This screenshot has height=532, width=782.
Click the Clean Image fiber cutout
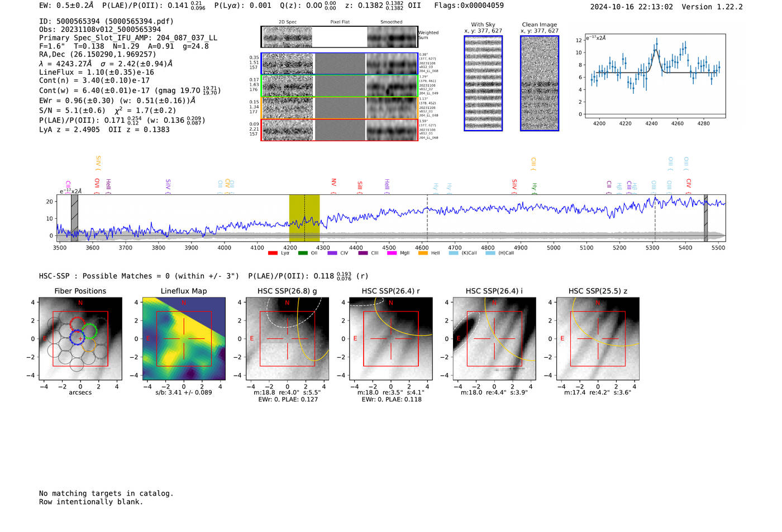pyautogui.click(x=540, y=83)
